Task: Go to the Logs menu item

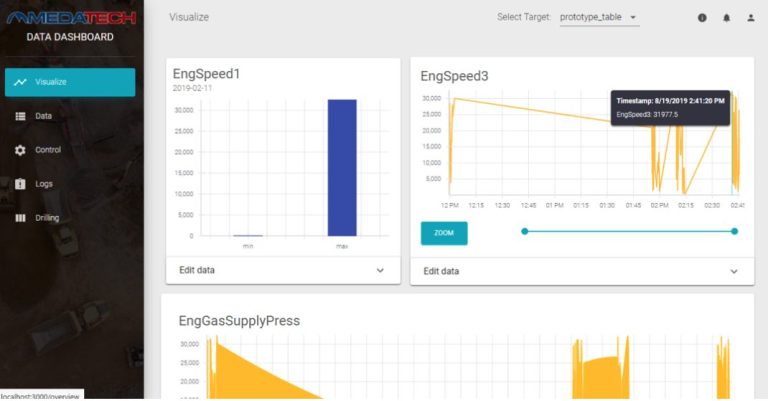Action: 44,184
